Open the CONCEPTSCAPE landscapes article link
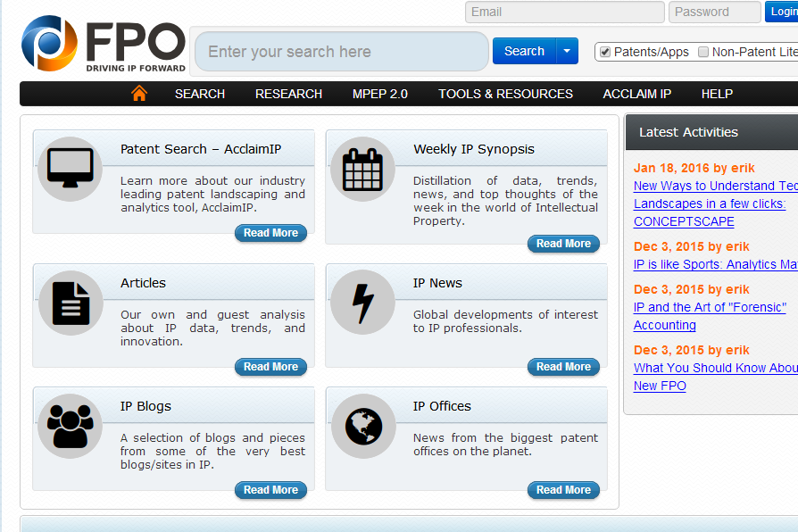The image size is (798, 532). pyautogui.click(x=716, y=204)
